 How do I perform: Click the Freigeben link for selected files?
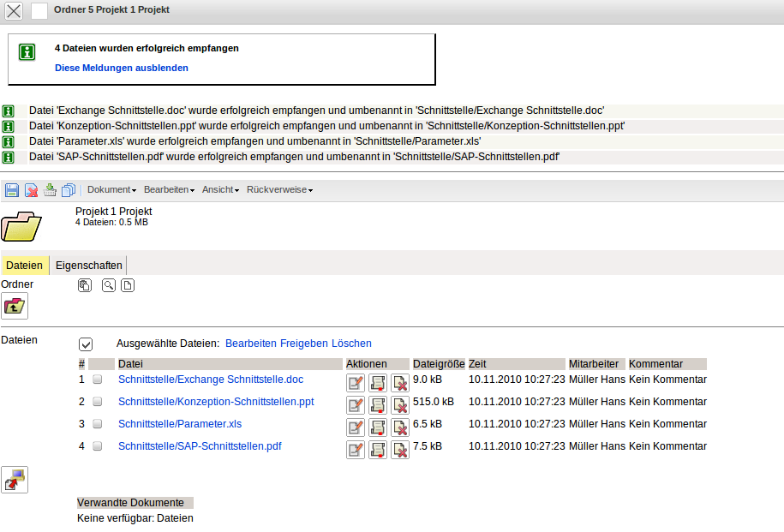click(304, 344)
